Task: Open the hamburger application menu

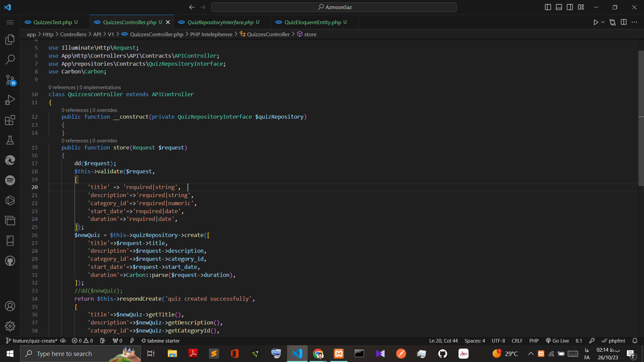Action: (x=10, y=22)
